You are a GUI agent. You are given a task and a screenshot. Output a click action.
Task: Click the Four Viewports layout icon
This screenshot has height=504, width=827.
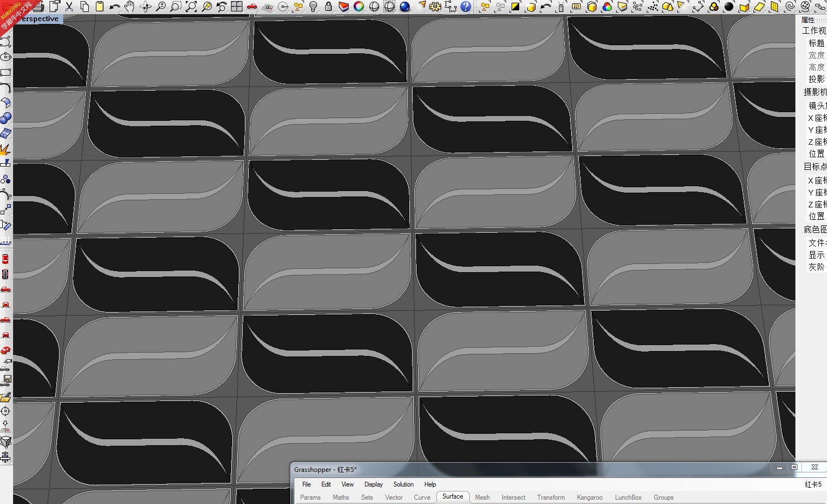236,7
